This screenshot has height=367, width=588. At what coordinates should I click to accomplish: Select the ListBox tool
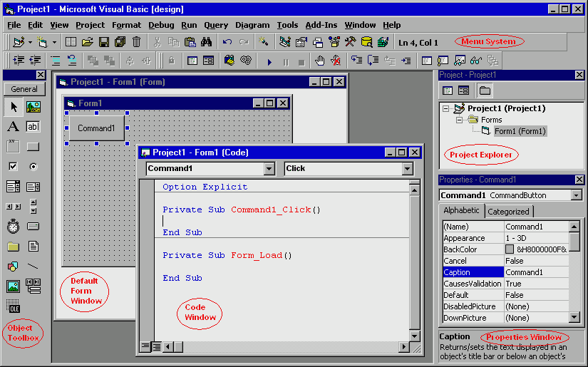[33, 186]
